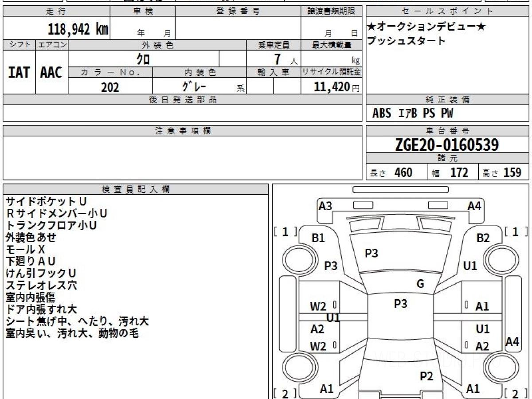The height and width of the screenshot is (399, 532).
Task: Click the equipment text ABS エアB PS PW
Action: point(413,113)
